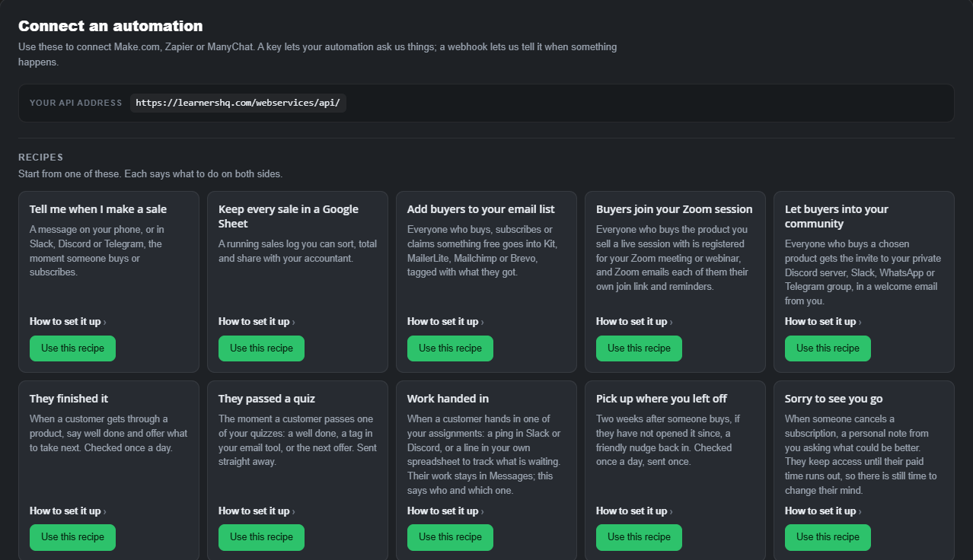Click the 'YOUR API ADDRESS' label
The image size is (973, 560).
75,103
